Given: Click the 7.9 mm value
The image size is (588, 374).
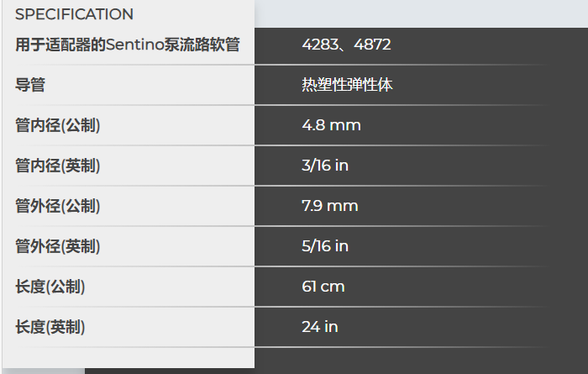Looking at the screenshot, I should coord(330,206).
